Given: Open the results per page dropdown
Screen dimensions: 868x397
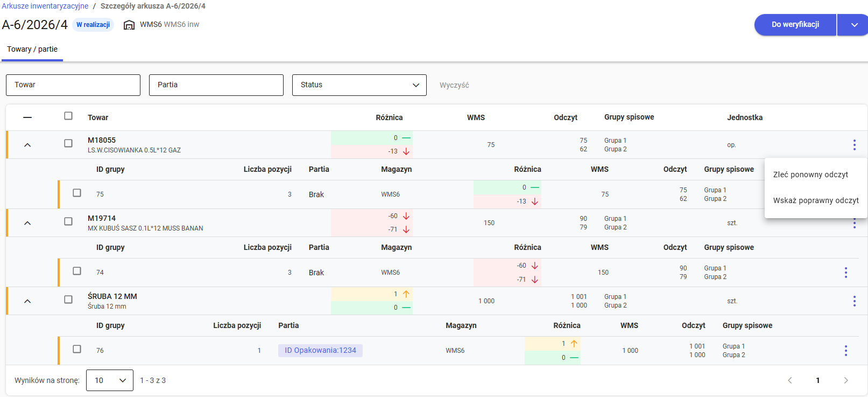Looking at the screenshot, I should point(110,380).
